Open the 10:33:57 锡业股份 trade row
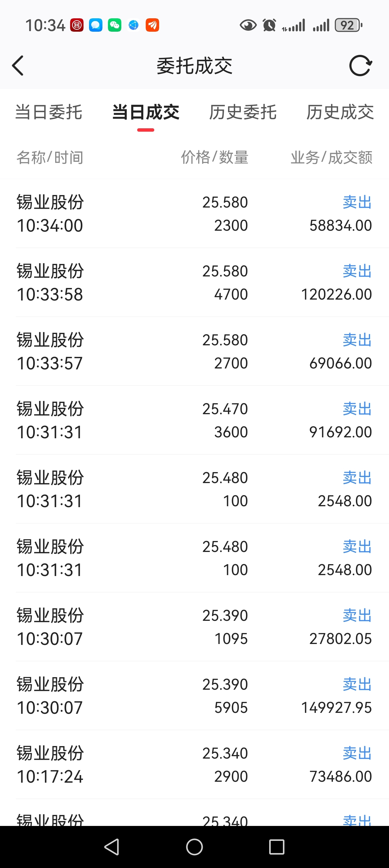389x868 pixels. coord(194,351)
